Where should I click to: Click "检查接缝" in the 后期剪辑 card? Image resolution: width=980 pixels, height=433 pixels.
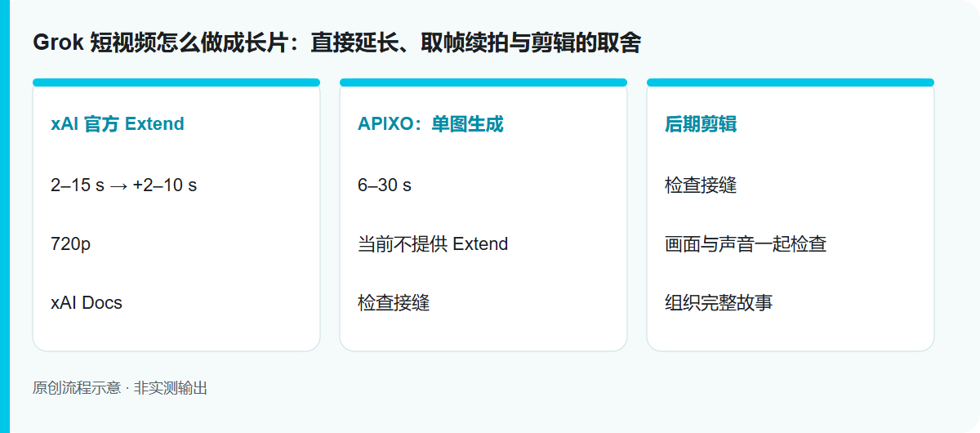coord(701,185)
